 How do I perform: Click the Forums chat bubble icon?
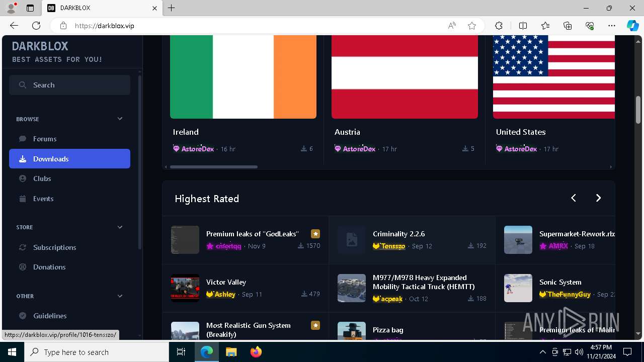[23, 139]
